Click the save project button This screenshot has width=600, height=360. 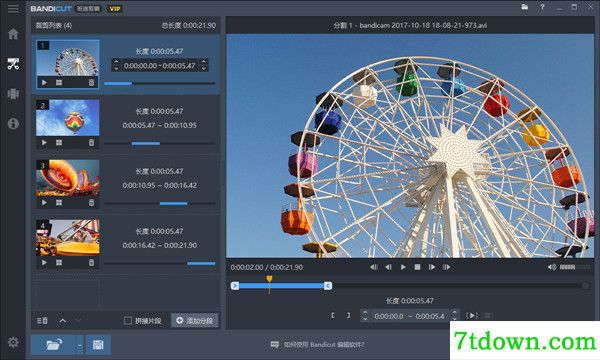click(98, 345)
